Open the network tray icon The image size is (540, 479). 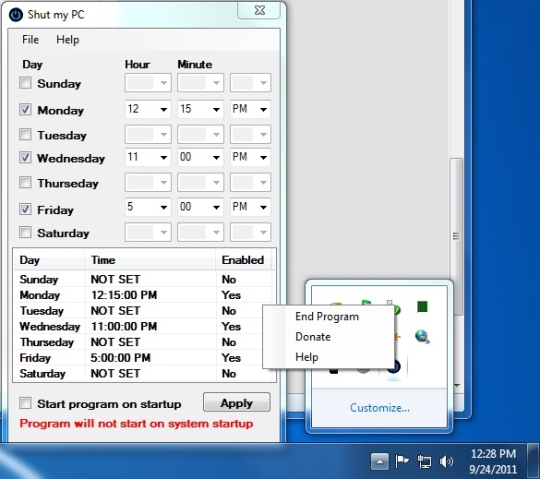(x=424, y=461)
